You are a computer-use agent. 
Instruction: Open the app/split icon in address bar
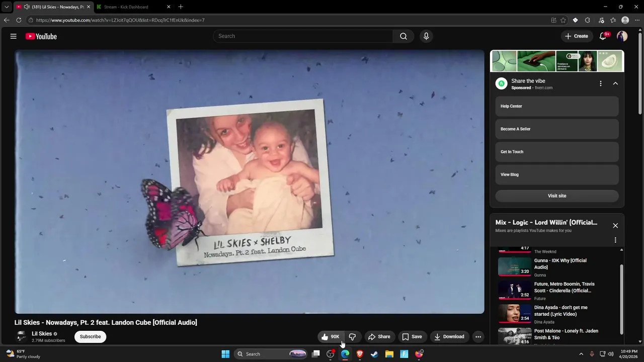553,20
